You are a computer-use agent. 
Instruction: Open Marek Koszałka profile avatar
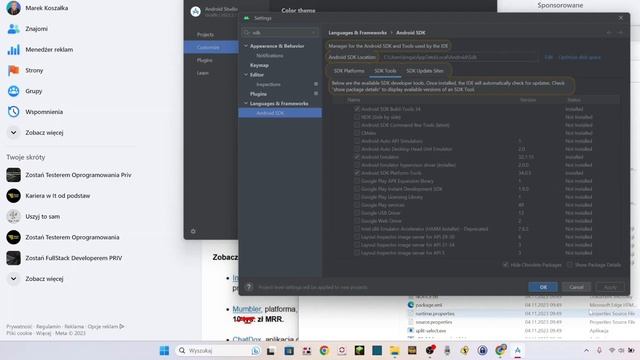click(13, 8)
